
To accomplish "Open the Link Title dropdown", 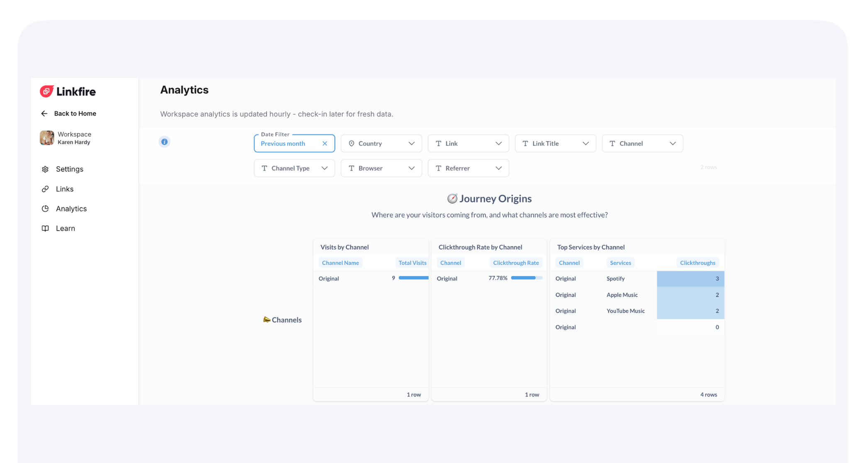I will tap(555, 144).
